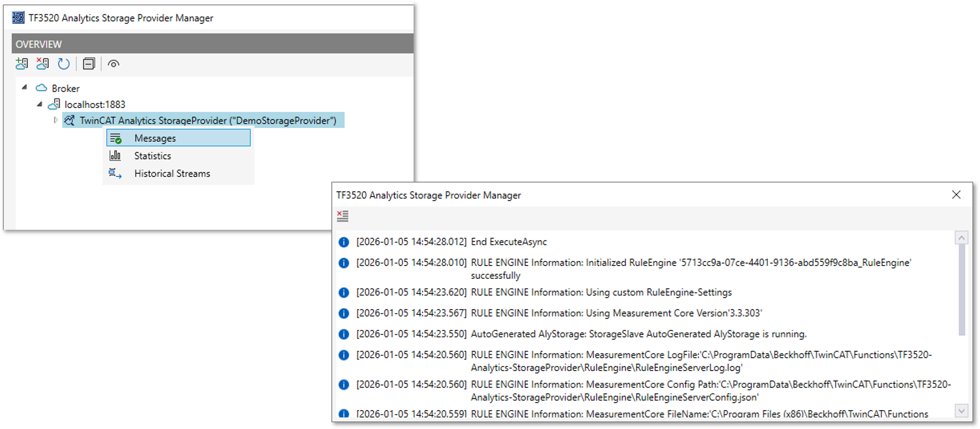Select the 'Initialized RuleEngine' message

691,269
